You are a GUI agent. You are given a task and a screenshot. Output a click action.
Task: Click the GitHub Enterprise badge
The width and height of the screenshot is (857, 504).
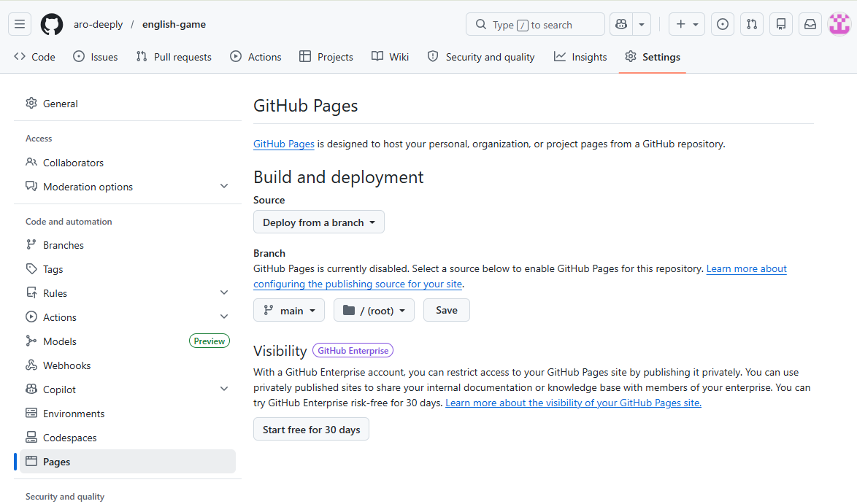pyautogui.click(x=353, y=351)
